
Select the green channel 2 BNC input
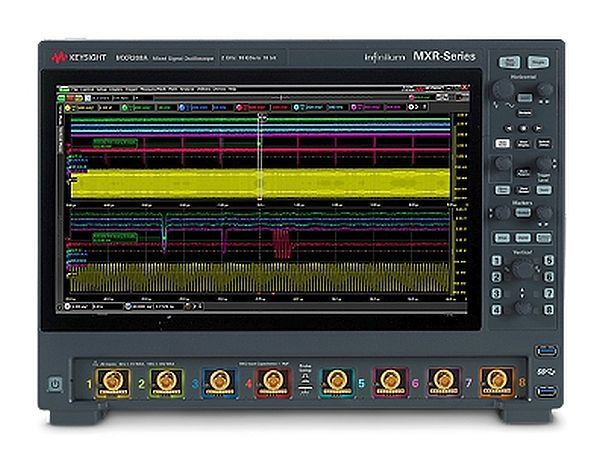click(x=166, y=383)
